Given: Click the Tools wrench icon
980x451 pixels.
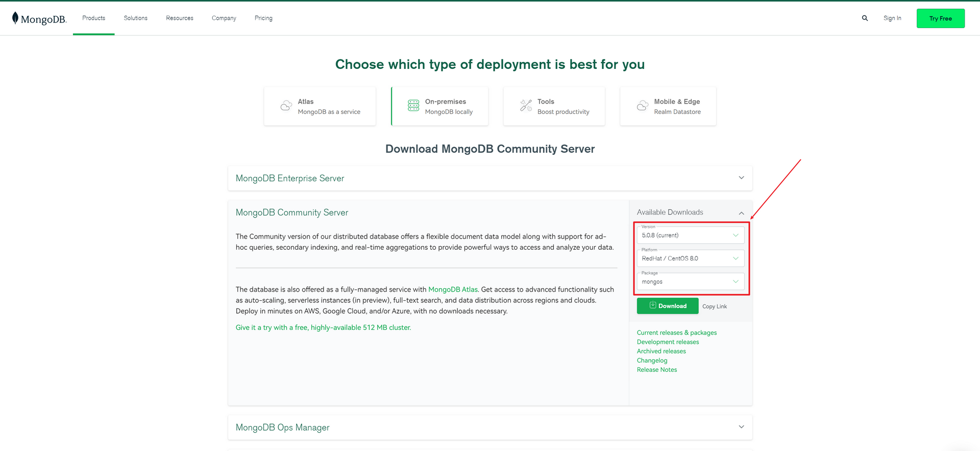Looking at the screenshot, I should coord(526,106).
